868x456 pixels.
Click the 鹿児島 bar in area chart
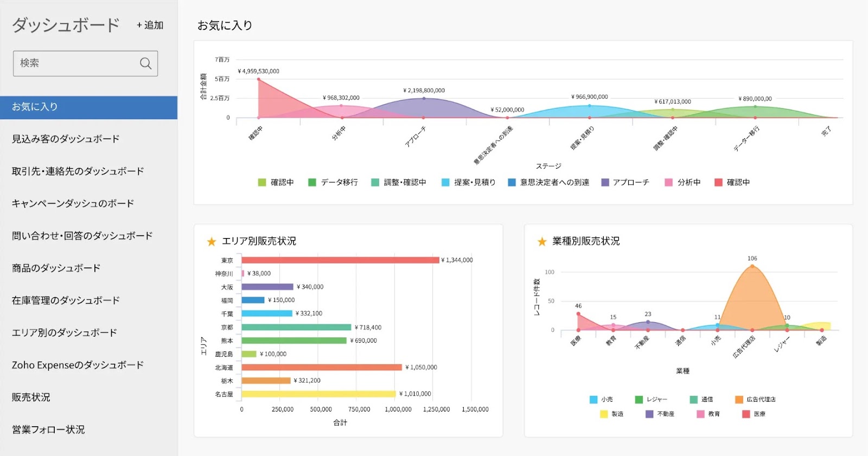249,354
